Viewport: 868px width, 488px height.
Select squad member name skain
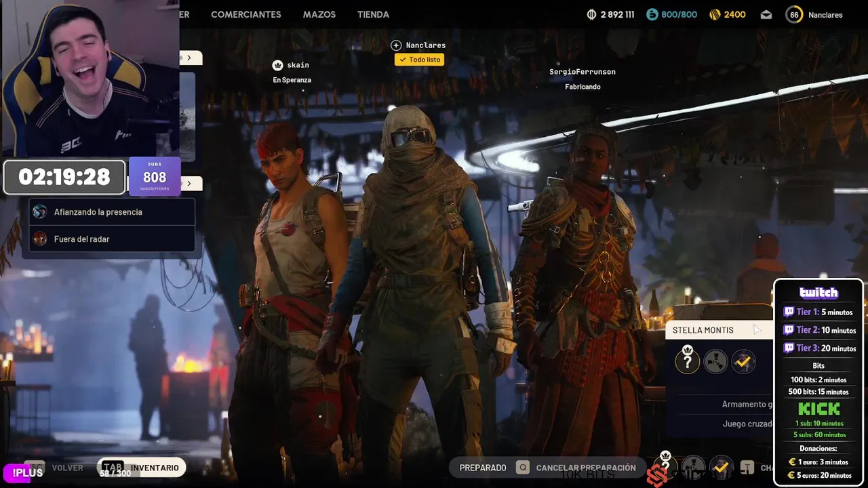(x=298, y=65)
